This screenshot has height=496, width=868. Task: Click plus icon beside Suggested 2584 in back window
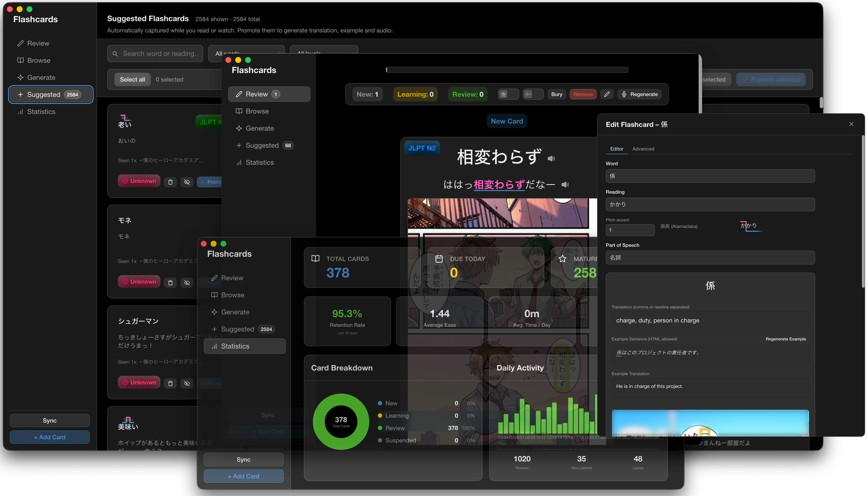tap(21, 94)
